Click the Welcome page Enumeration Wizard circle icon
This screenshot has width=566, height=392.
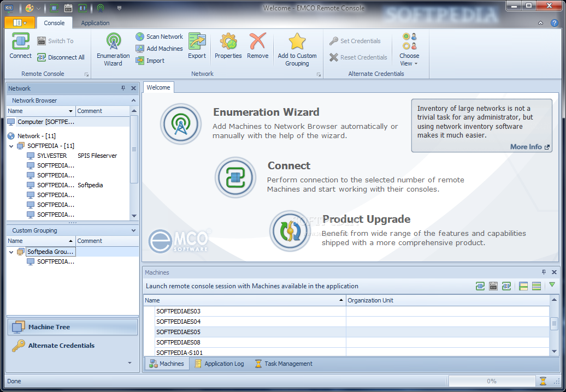pyautogui.click(x=181, y=124)
